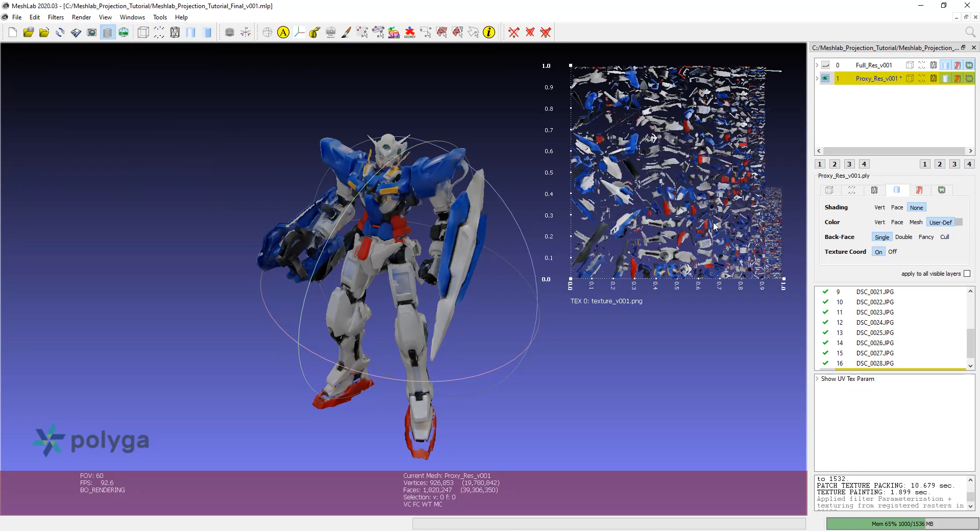
Task: Uncheck raster DSC_0021.JPG checkmark
Action: pyautogui.click(x=825, y=292)
